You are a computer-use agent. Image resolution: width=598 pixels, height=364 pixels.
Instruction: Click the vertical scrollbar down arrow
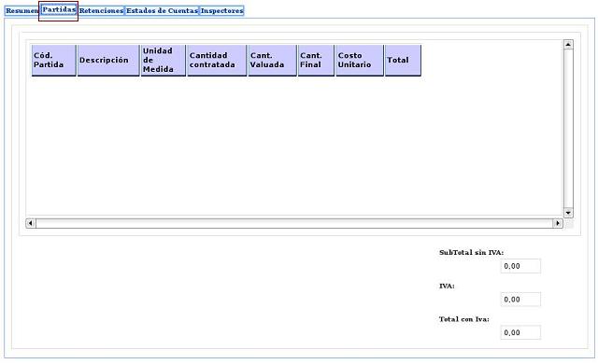coord(568,213)
